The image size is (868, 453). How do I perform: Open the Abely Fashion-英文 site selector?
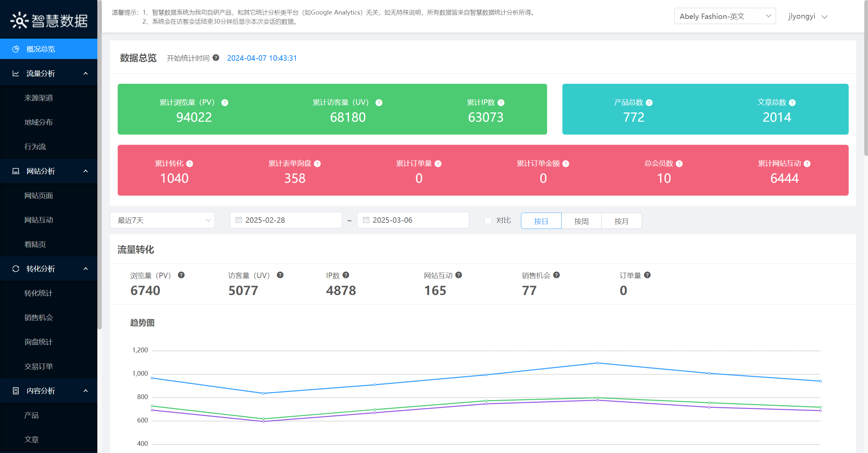pyautogui.click(x=725, y=16)
